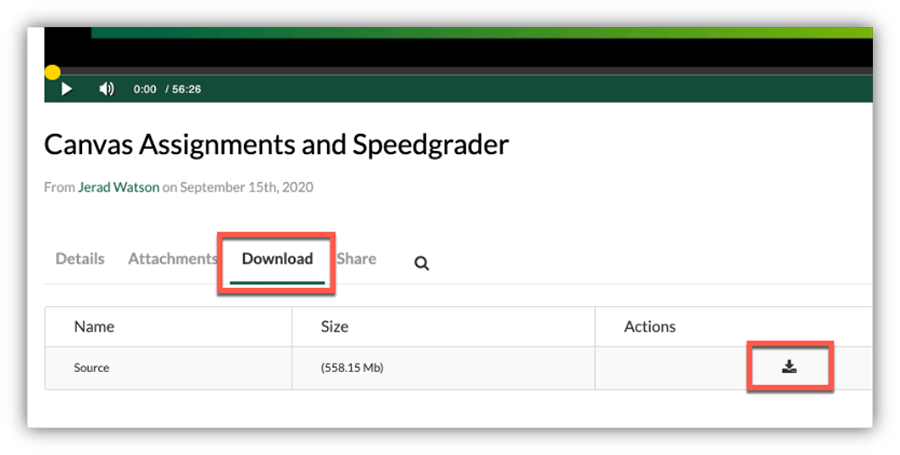
Task: Open Jerad Watson's profile link
Action: pyautogui.click(x=118, y=187)
